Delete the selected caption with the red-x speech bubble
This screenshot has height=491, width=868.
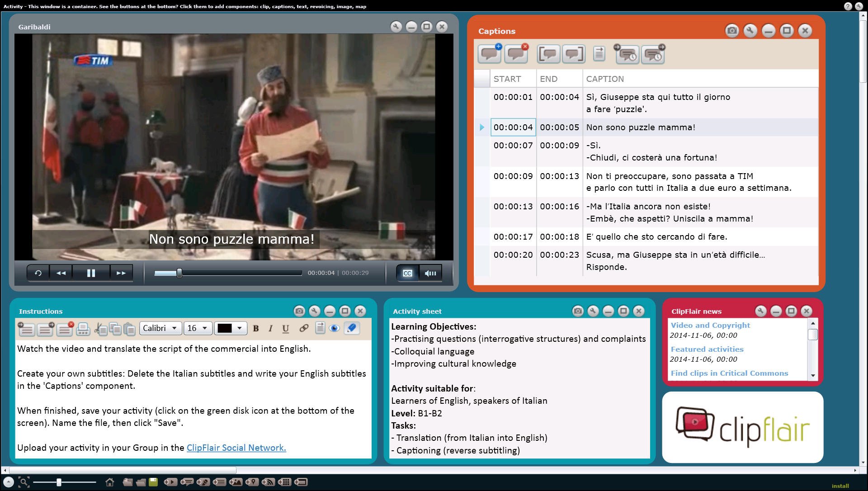[x=516, y=54]
